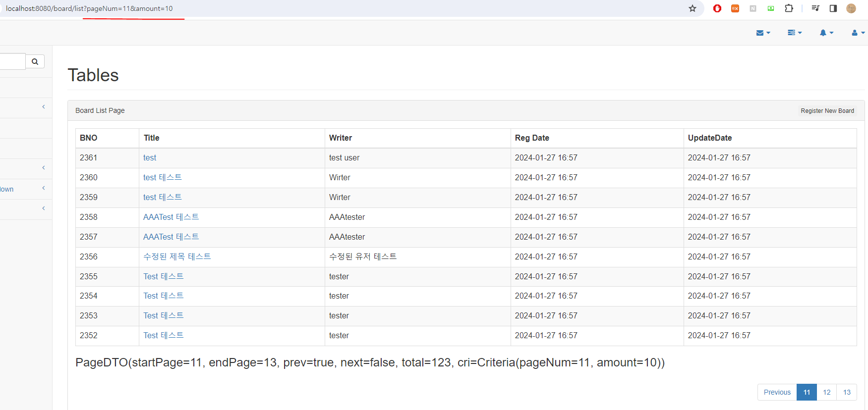Open the green screen browser extension
The width and height of the screenshot is (868, 410).
[x=771, y=8]
